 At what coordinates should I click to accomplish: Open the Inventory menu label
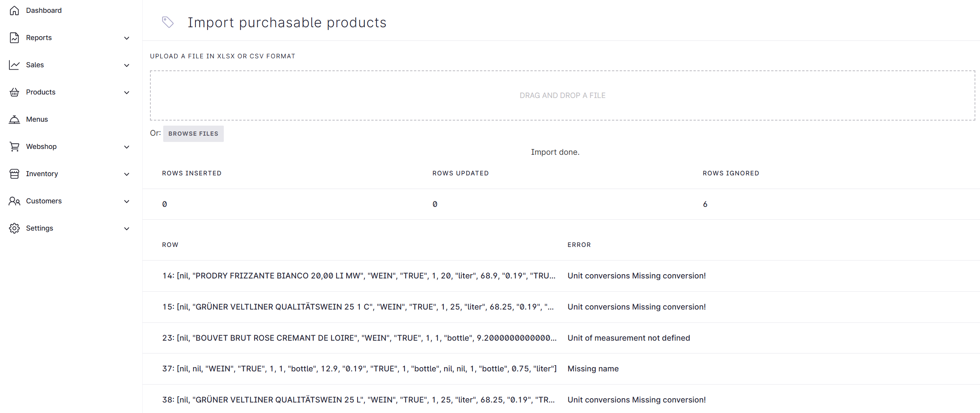tap(42, 174)
